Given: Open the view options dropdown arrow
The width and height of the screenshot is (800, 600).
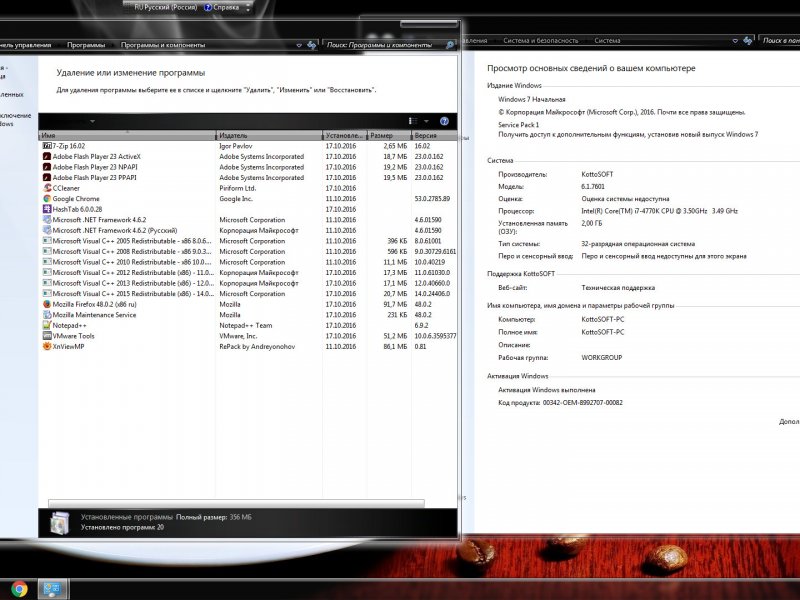Looking at the screenshot, I should (x=426, y=121).
